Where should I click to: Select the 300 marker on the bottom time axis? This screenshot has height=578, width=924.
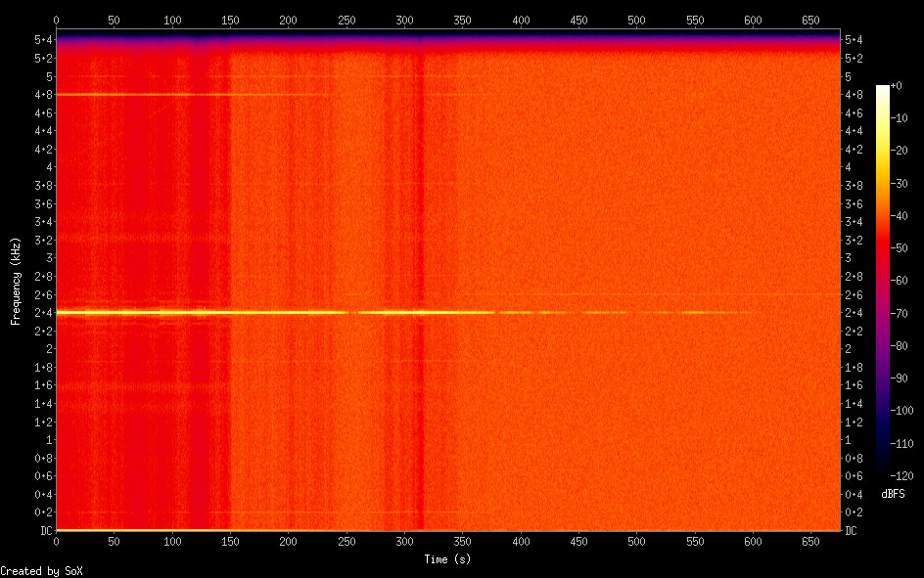pyautogui.click(x=288, y=541)
